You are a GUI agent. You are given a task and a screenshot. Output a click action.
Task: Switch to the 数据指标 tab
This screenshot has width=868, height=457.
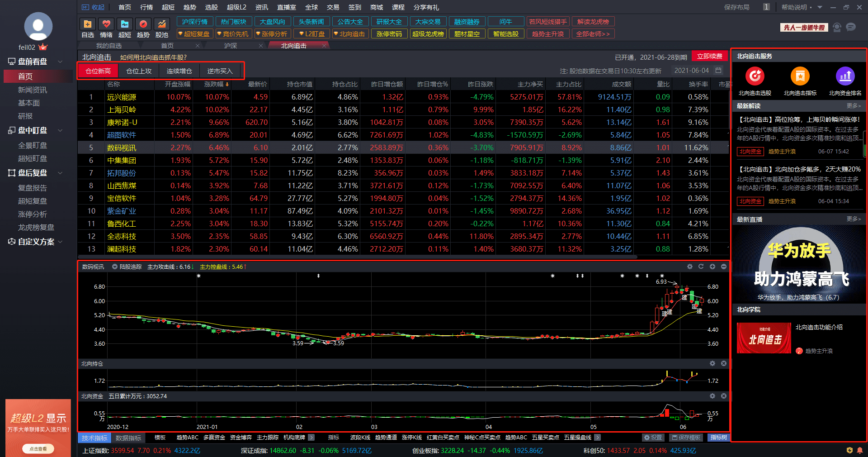128,438
